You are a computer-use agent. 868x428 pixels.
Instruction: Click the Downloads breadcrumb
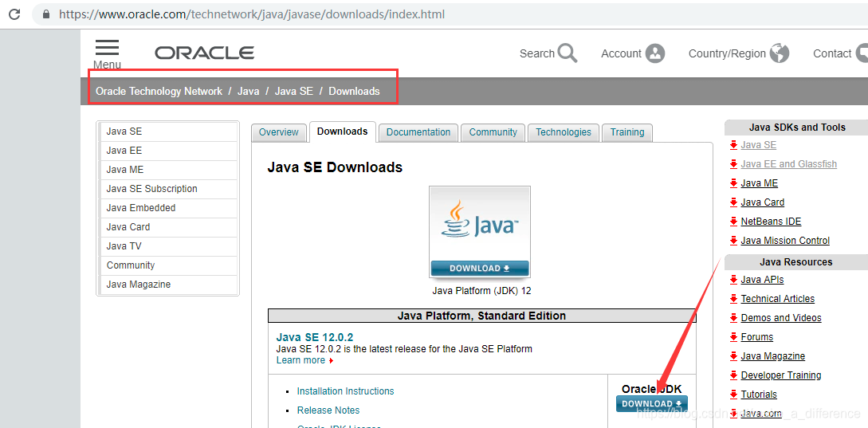click(x=354, y=92)
